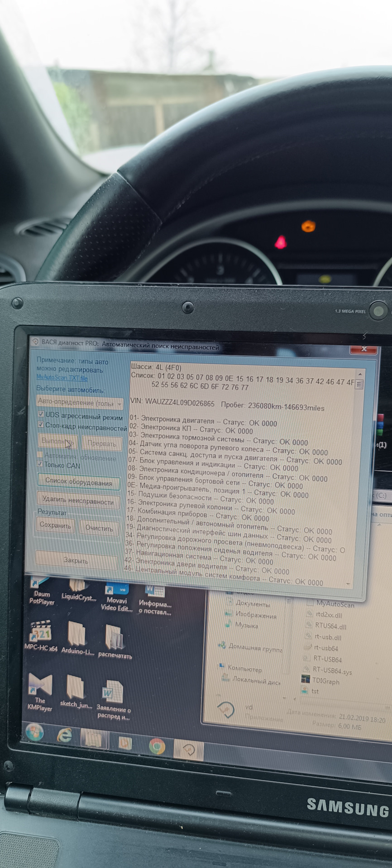Click line 01- Электроника двигателя status
This screenshot has width=392, height=868.
coord(203,420)
